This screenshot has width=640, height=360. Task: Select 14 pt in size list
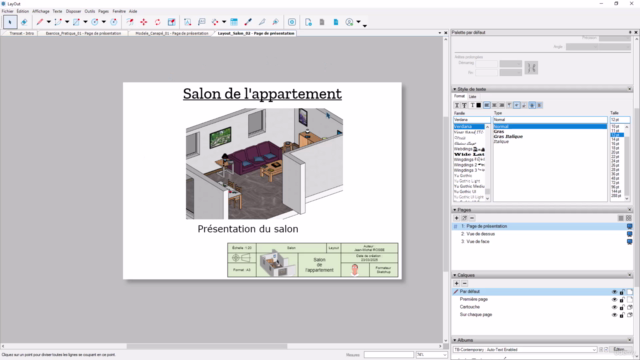pyautogui.click(x=616, y=139)
